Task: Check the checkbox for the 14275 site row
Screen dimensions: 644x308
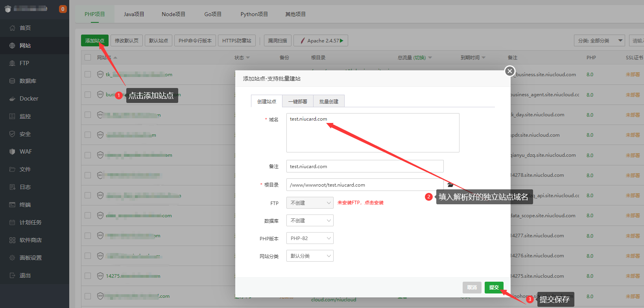Action: tap(88, 276)
